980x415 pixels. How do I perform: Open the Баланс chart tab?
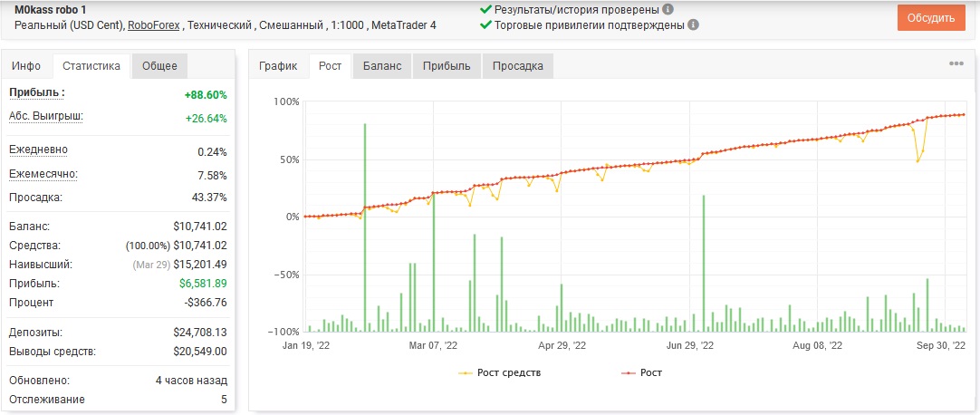(x=382, y=66)
